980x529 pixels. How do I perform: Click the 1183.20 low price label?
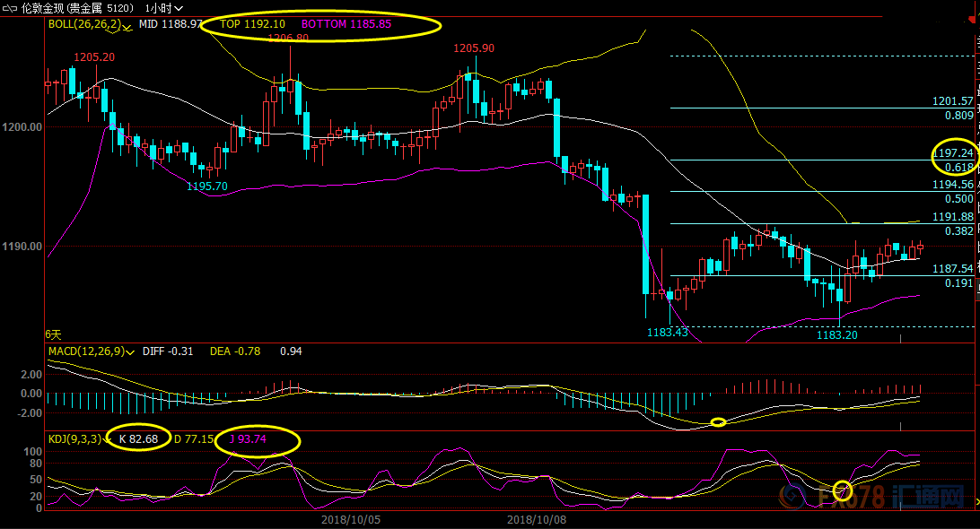point(838,334)
